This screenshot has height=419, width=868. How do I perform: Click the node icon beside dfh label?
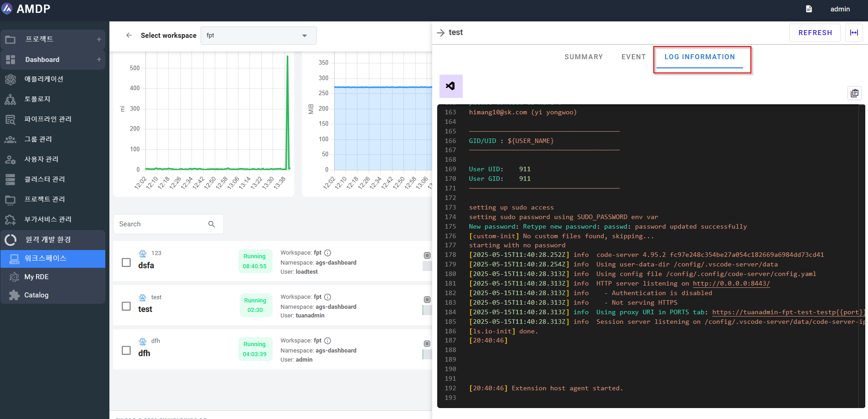click(143, 341)
